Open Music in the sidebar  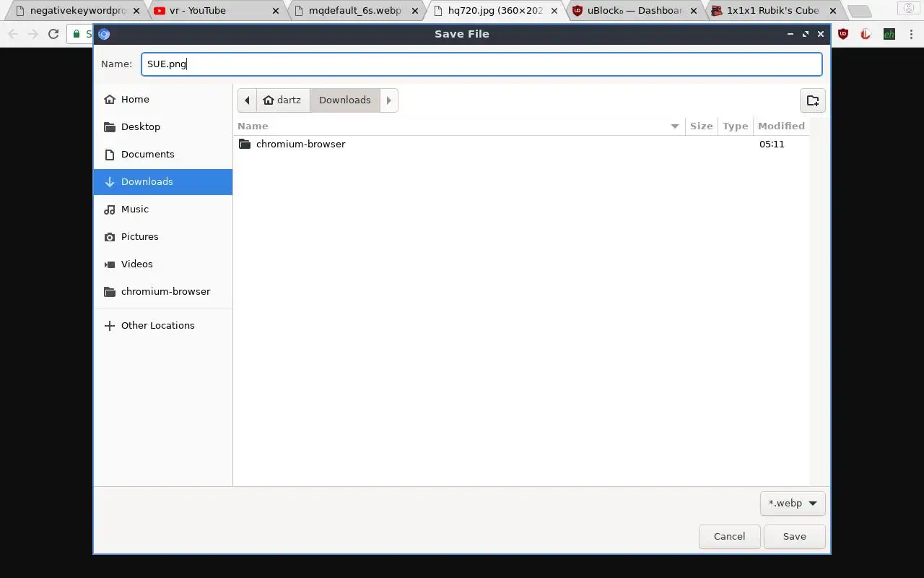tap(163, 209)
